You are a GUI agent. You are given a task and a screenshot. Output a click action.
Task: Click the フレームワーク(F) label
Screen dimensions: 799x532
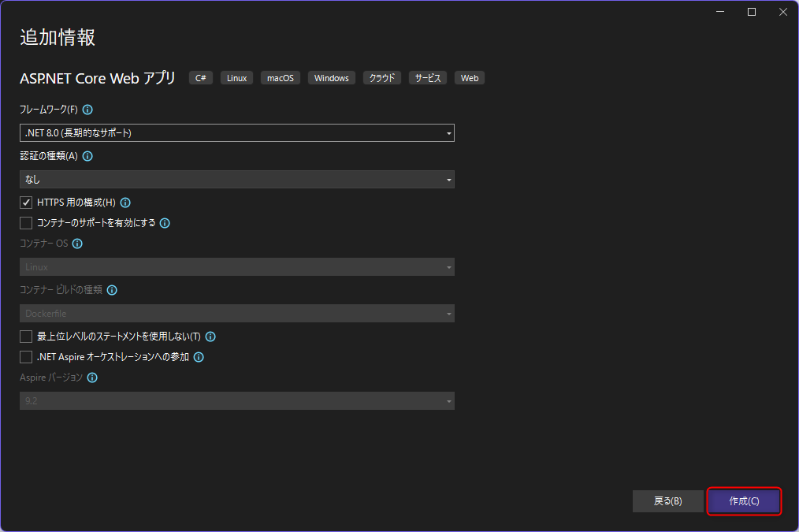49,110
